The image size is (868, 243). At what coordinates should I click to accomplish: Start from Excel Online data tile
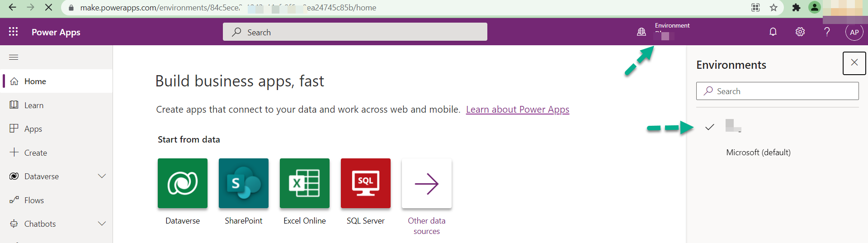click(x=305, y=183)
